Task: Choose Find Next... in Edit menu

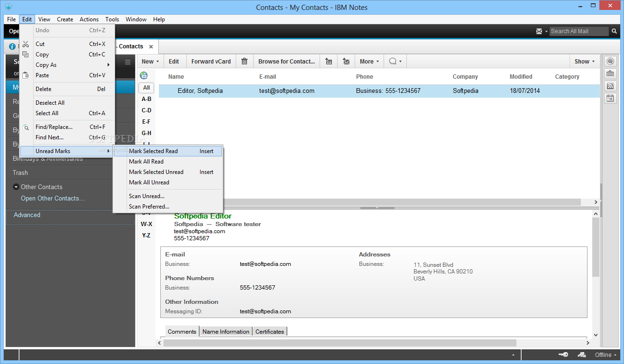Action: pos(67,137)
